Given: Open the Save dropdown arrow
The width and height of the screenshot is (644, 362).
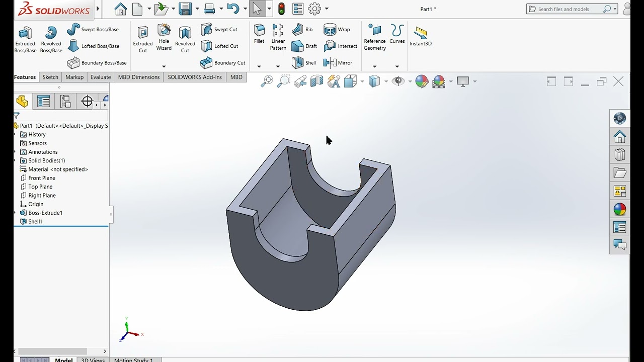Looking at the screenshot, I should [197, 9].
